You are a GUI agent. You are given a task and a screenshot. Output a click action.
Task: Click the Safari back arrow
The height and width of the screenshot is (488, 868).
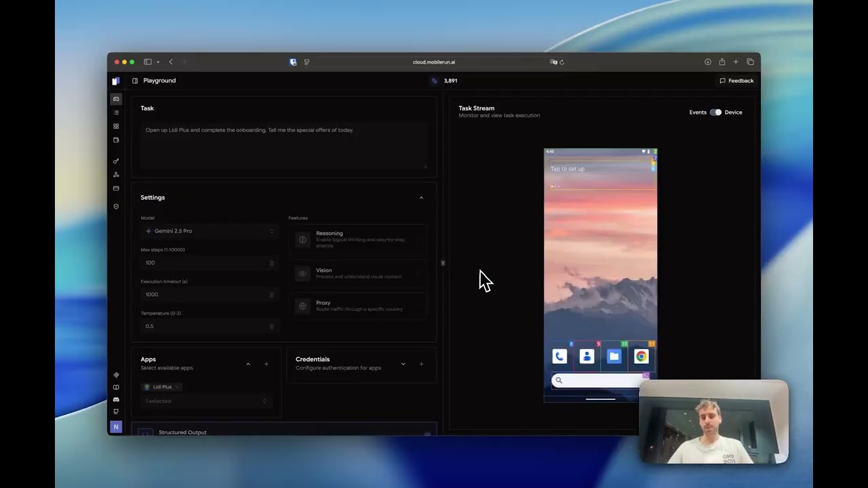click(x=171, y=62)
